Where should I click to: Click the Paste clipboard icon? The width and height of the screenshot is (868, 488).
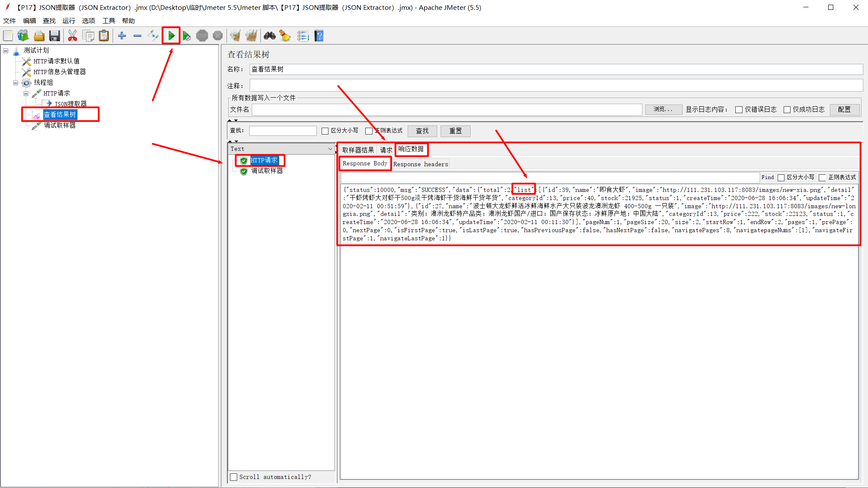tap(104, 36)
